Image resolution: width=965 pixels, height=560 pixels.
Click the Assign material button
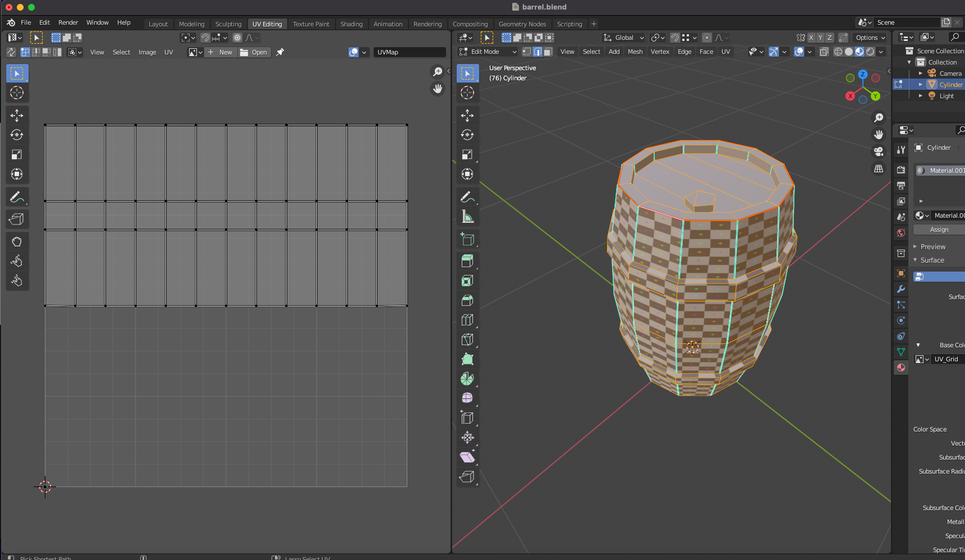click(x=939, y=229)
